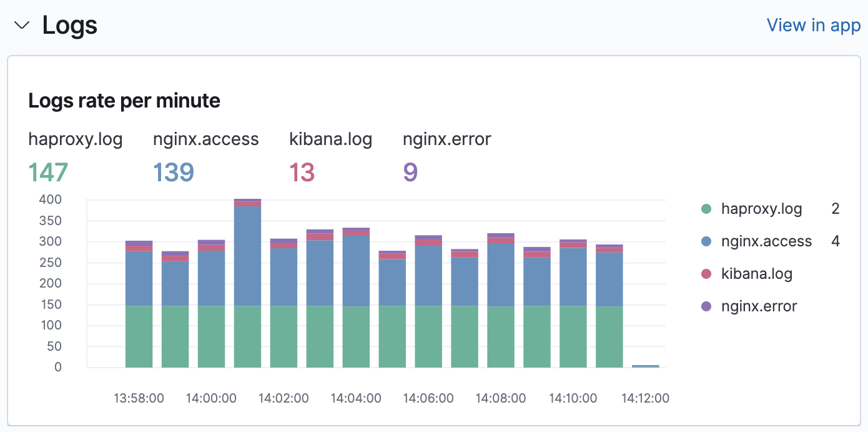Toggle haproxy.log series via the legend
868x432 pixels.
762,208
